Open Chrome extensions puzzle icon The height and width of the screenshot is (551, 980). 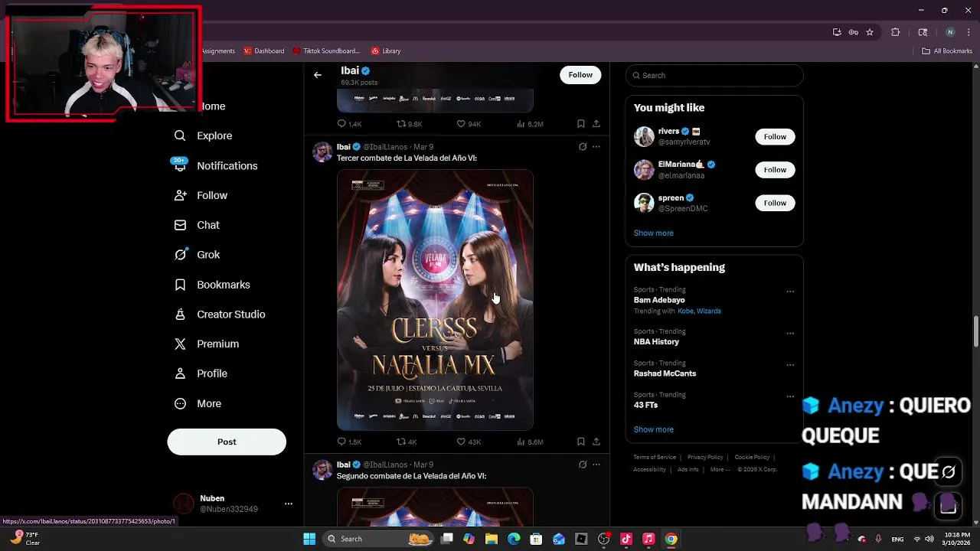[895, 32]
